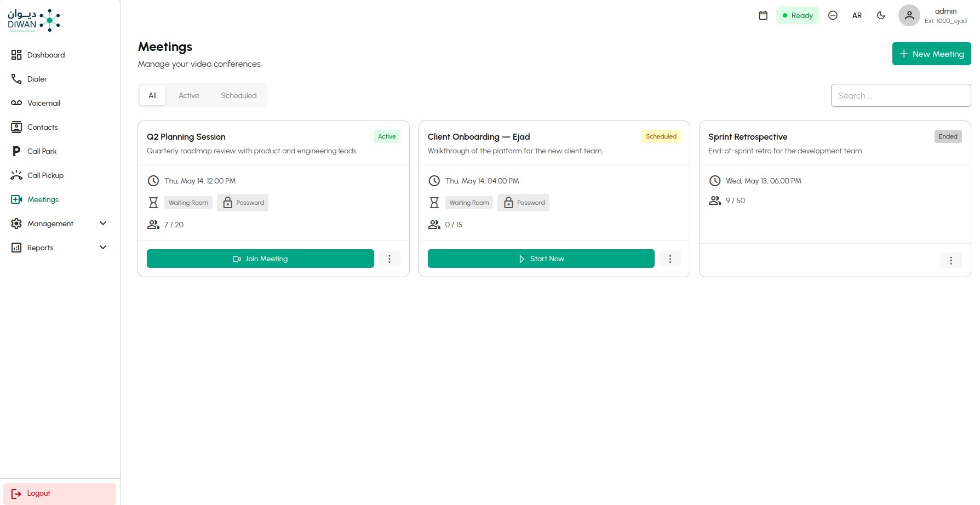Click participants icon beside 0 / 15
980x505 pixels.
click(434, 225)
